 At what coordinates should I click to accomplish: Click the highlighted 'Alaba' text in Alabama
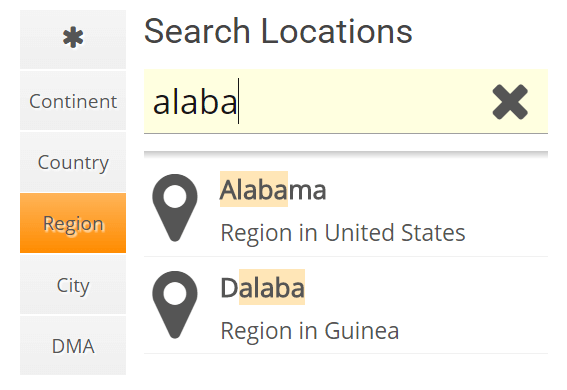[253, 189]
